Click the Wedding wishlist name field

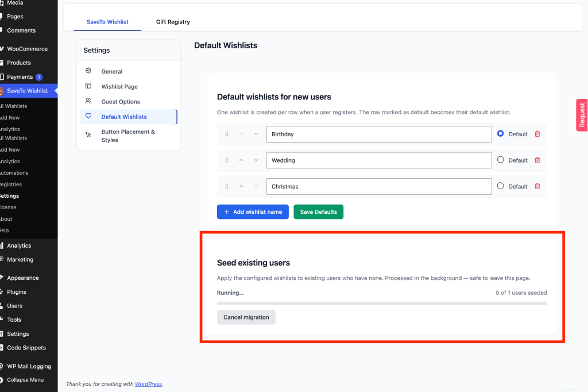[379, 160]
